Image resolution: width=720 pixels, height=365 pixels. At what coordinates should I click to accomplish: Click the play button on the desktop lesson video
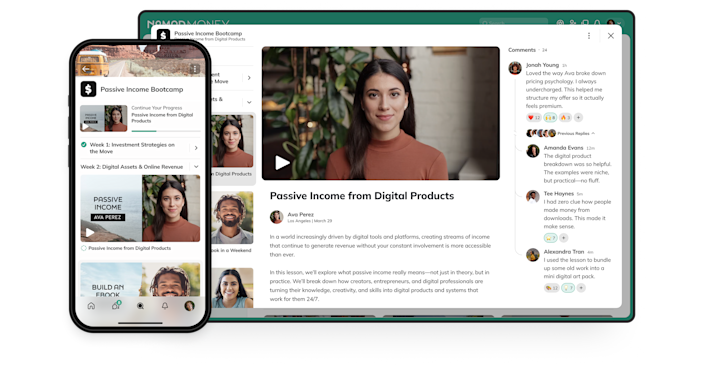(x=282, y=163)
